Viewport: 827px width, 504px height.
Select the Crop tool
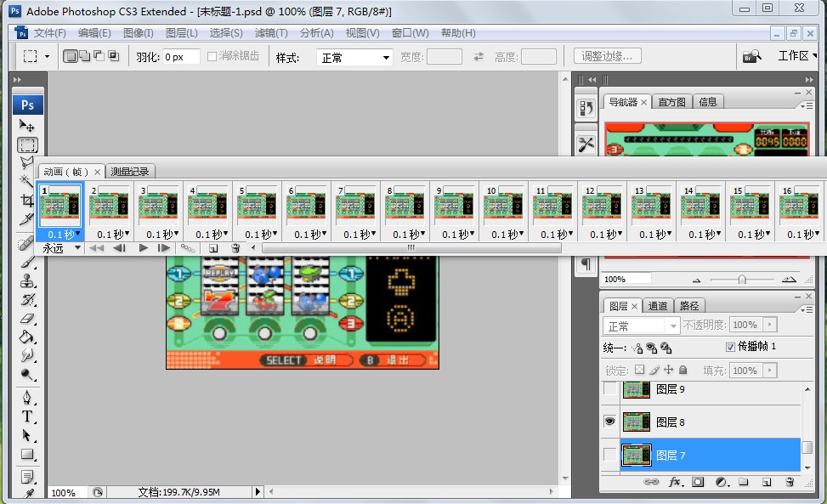[26, 201]
